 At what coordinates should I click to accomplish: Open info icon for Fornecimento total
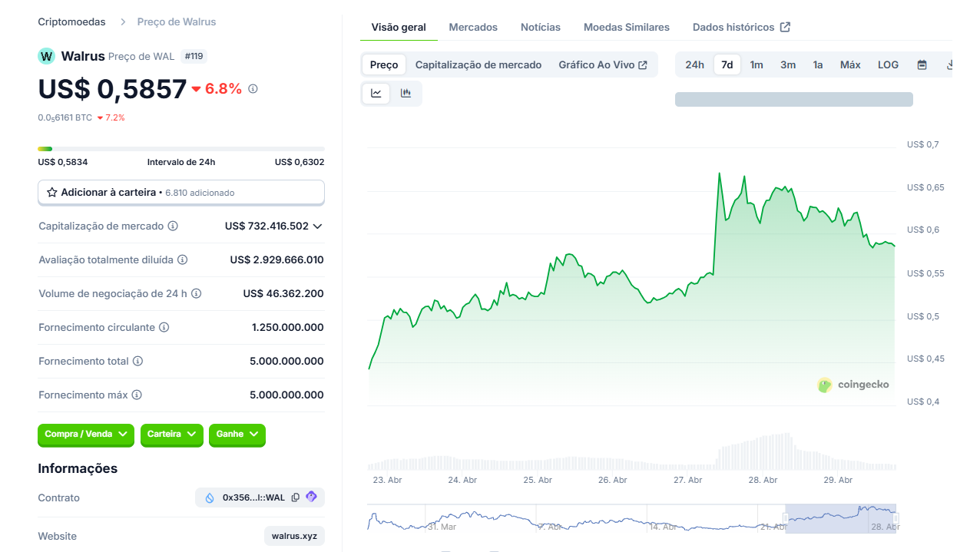tap(137, 362)
